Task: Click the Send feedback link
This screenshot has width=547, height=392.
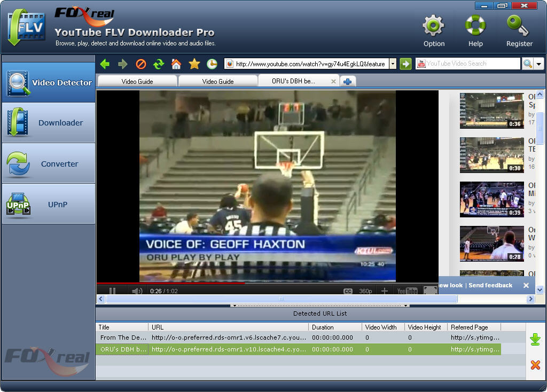Action: (490, 285)
